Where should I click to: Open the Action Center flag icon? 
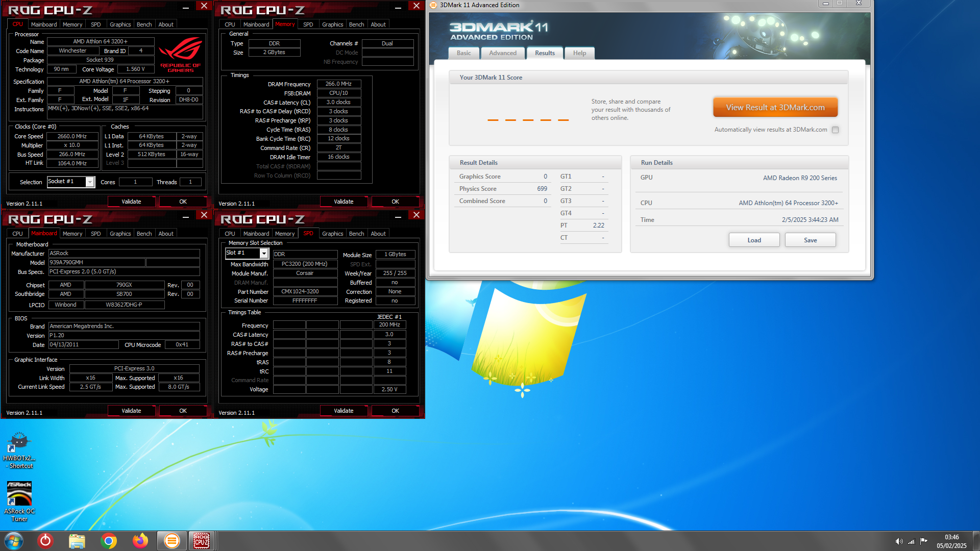(x=924, y=541)
